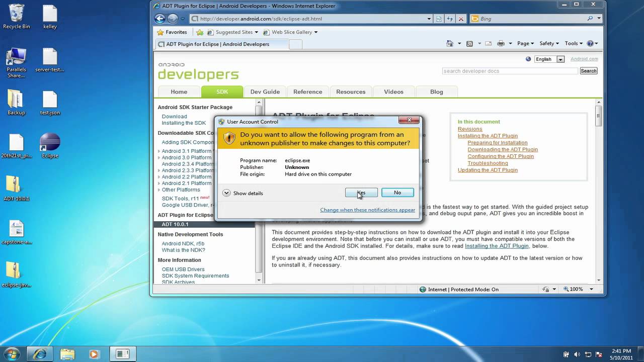Click the Print icon
644x362 pixels.
501,44
